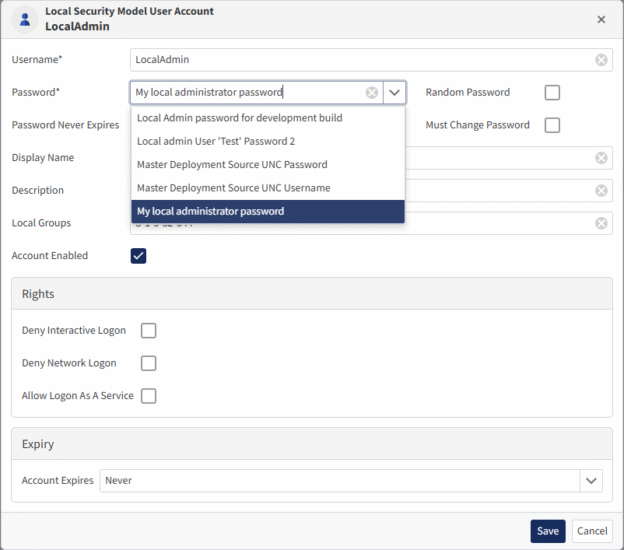Select 'Local Admin password for development build' option
Screen dimensions: 624x550
click(268, 118)
